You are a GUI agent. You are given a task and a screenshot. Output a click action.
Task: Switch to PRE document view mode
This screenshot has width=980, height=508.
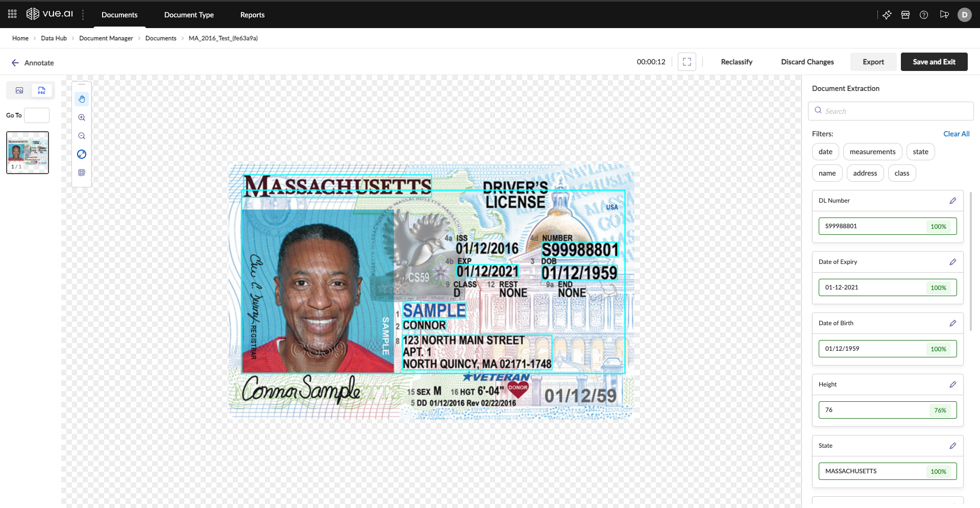pos(41,90)
